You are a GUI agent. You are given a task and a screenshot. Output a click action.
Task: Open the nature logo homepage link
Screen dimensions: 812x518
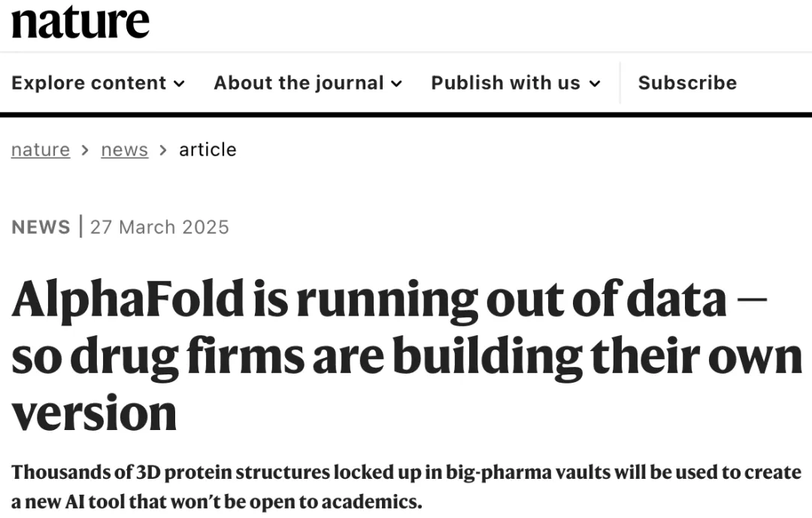pyautogui.click(x=80, y=22)
